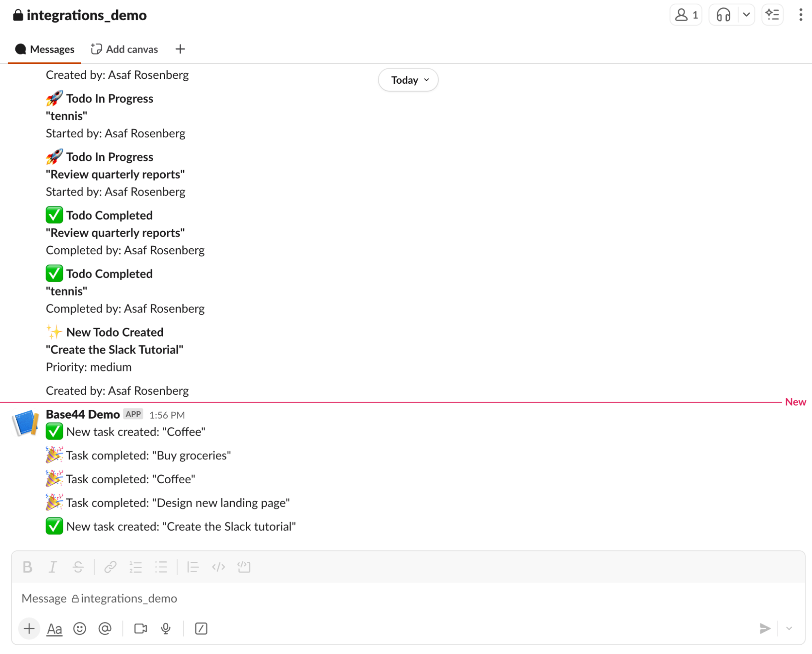Switch to the Messages tab
This screenshot has width=812, height=654.
[45, 49]
